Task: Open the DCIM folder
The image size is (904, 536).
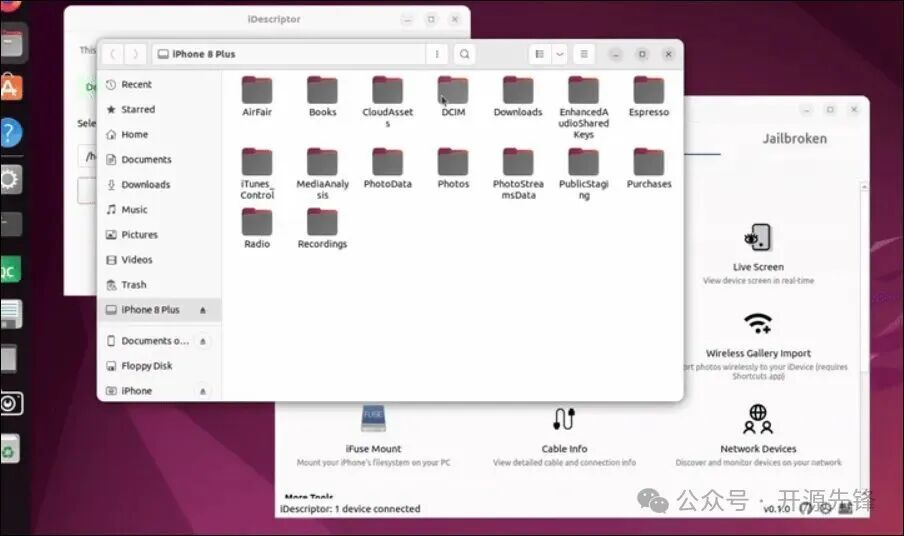Action: [453, 97]
